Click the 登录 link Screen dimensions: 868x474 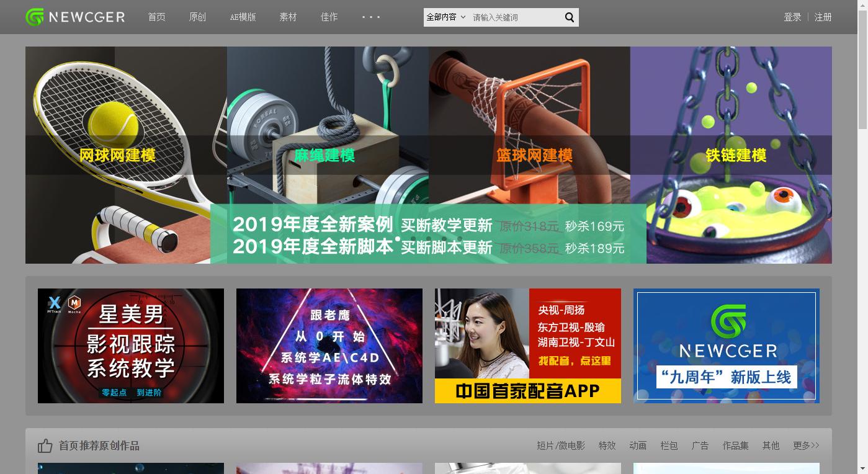click(x=792, y=17)
